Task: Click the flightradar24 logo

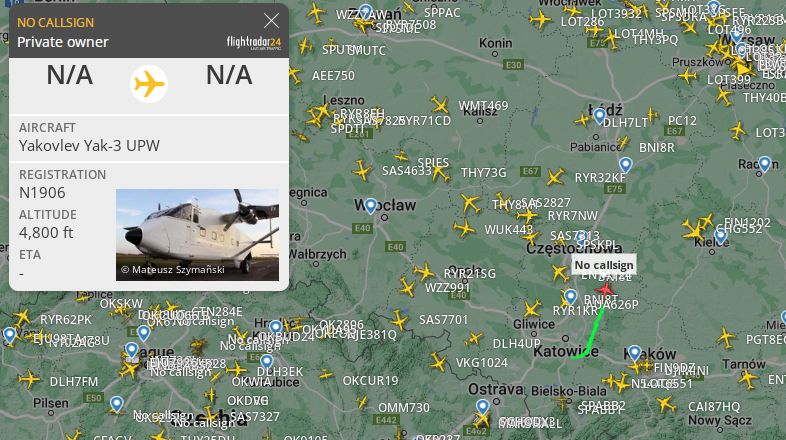Action: click(x=254, y=43)
